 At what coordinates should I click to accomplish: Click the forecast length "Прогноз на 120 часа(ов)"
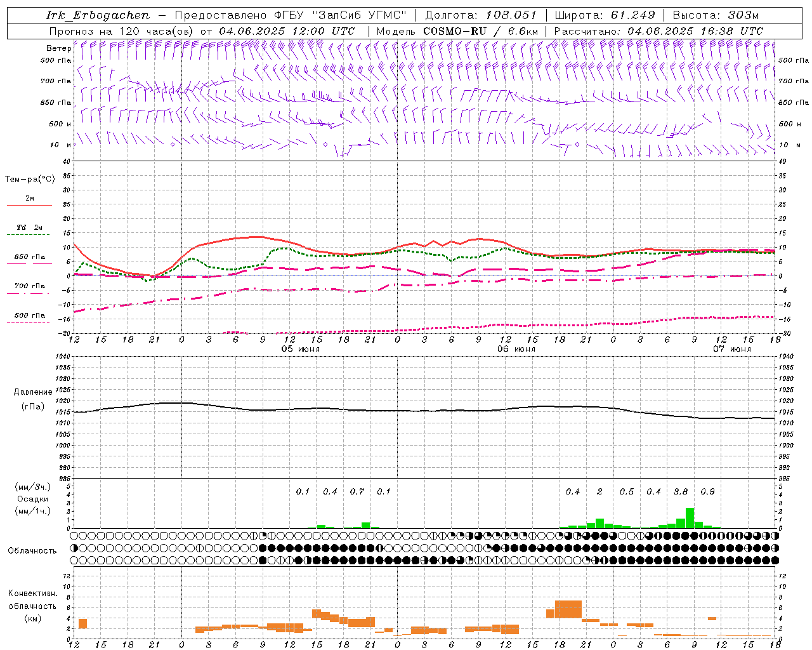point(122,31)
